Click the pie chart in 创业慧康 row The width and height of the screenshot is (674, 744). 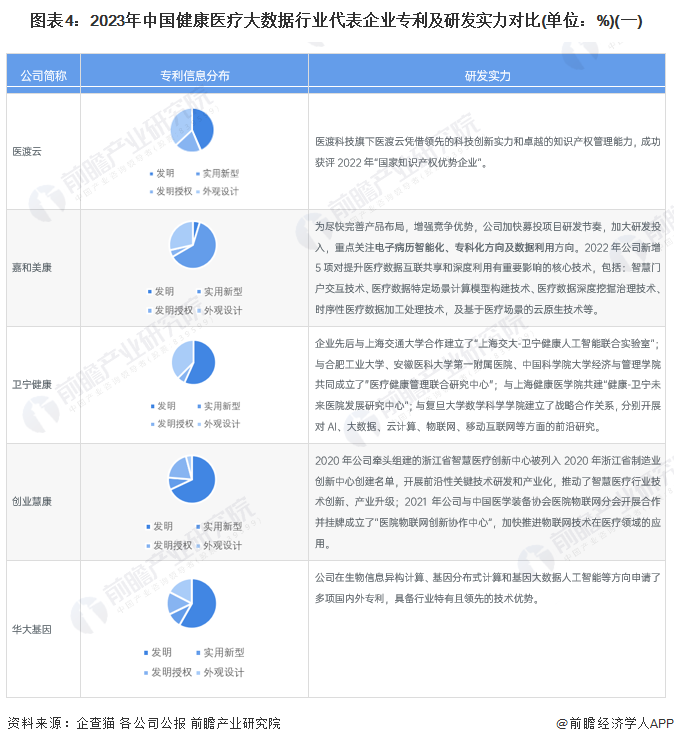[x=192, y=479]
